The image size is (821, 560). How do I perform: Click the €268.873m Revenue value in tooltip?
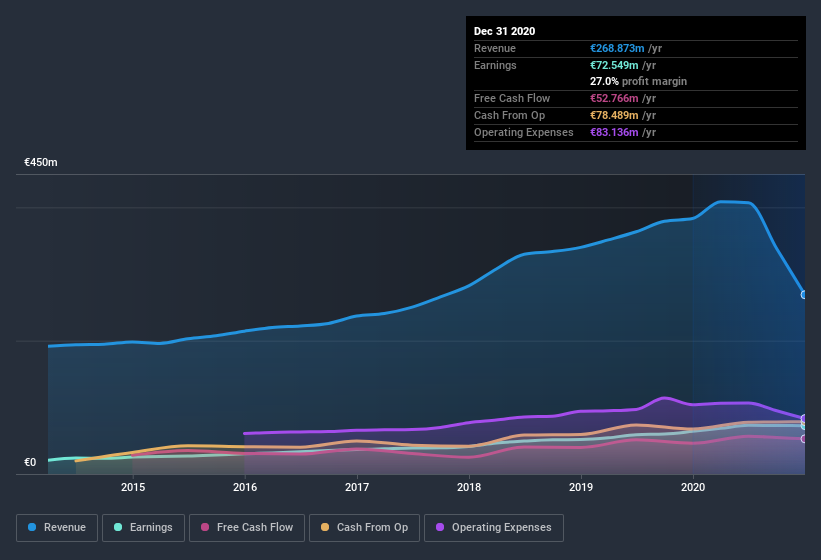pyautogui.click(x=617, y=48)
